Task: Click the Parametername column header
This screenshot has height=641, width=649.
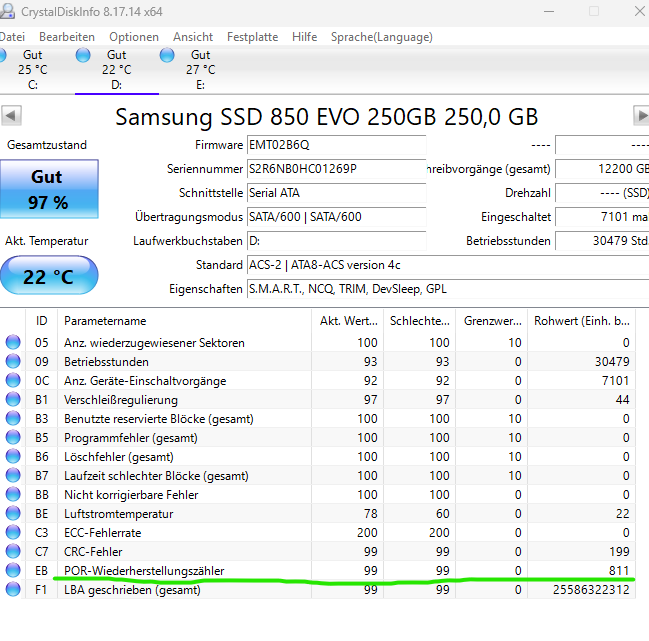Action: (x=184, y=321)
